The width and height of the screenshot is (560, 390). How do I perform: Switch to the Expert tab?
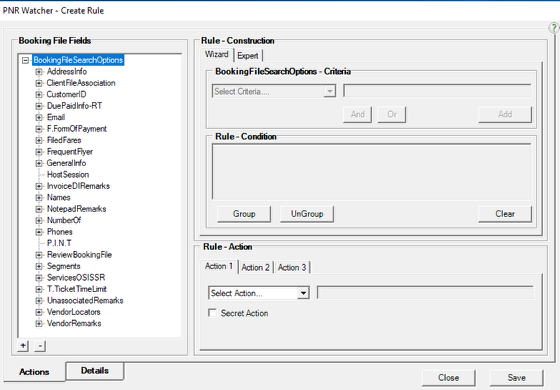(248, 56)
